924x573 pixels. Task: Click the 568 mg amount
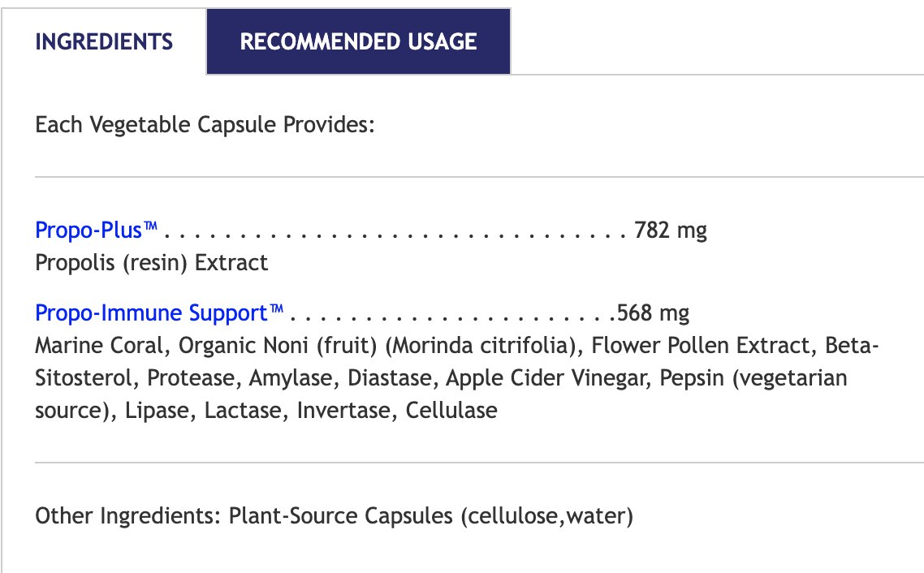[x=653, y=313]
